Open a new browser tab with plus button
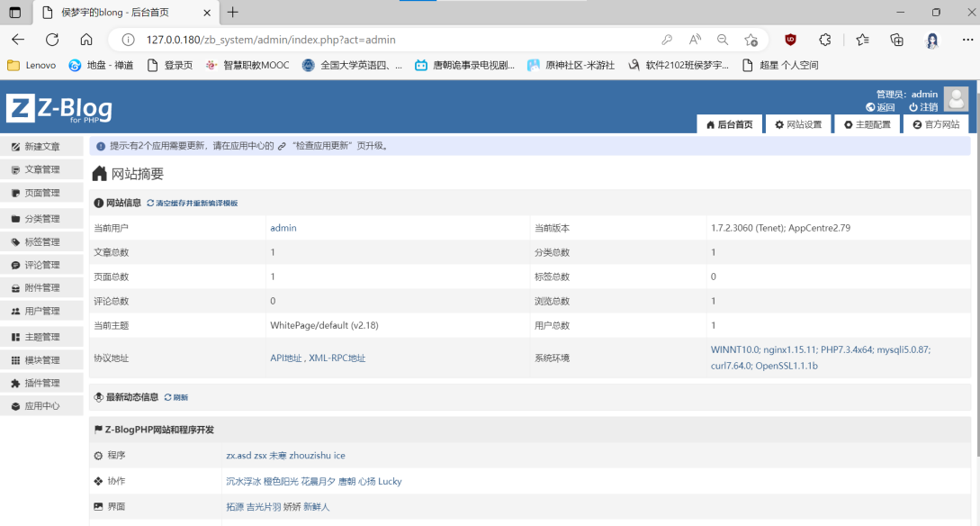 (x=232, y=12)
